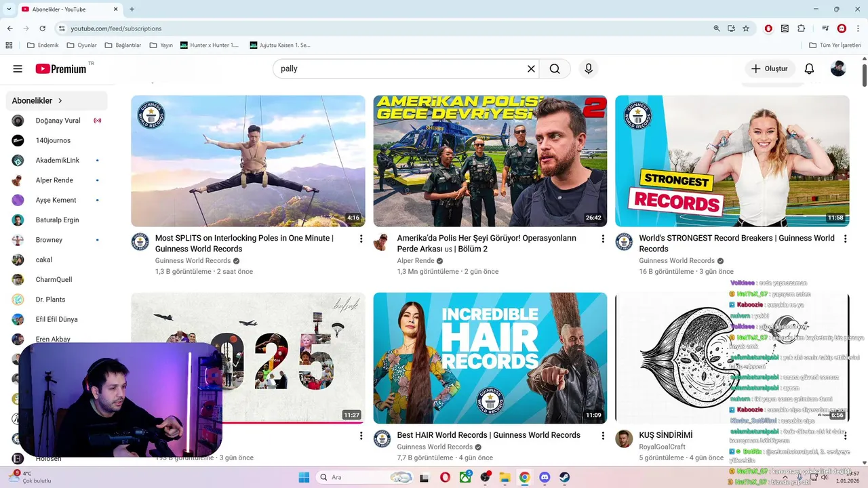868x488 pixels.
Task: Open the Best HAIR World Records title
Action: 488,435
